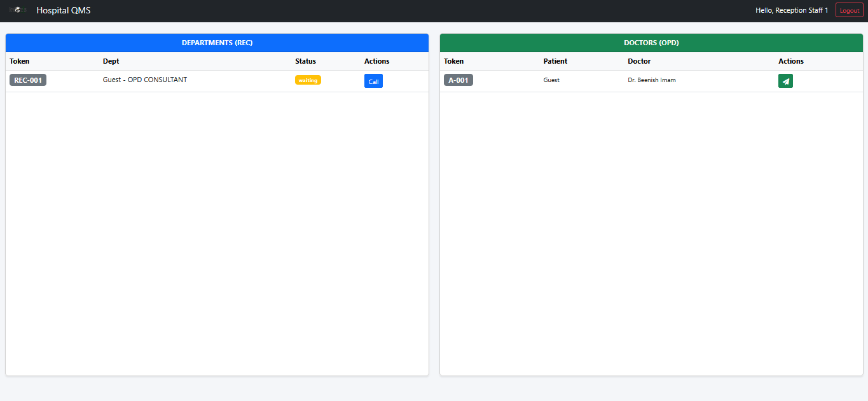Open the DOCTORS (OPD) panel header
The width and height of the screenshot is (868, 401).
[x=651, y=43]
